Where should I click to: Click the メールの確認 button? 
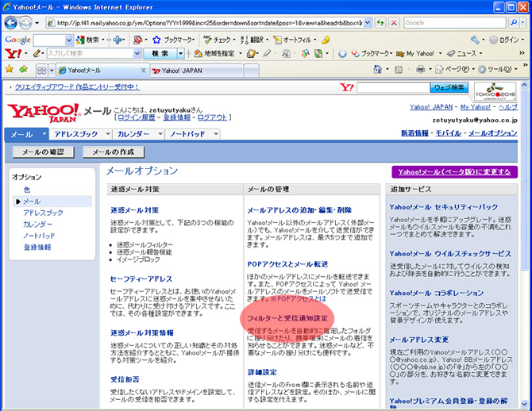(x=43, y=152)
